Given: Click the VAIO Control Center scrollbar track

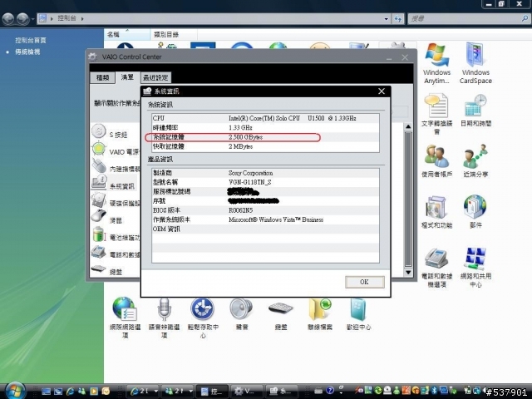Looking at the screenshot, I should pos(408,199).
